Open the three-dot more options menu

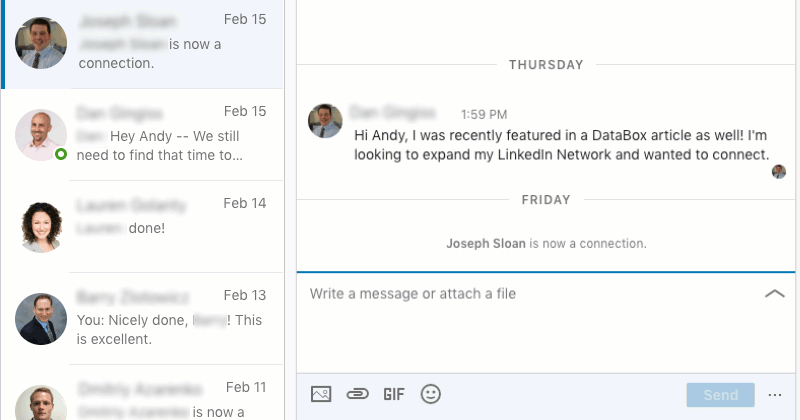774,395
